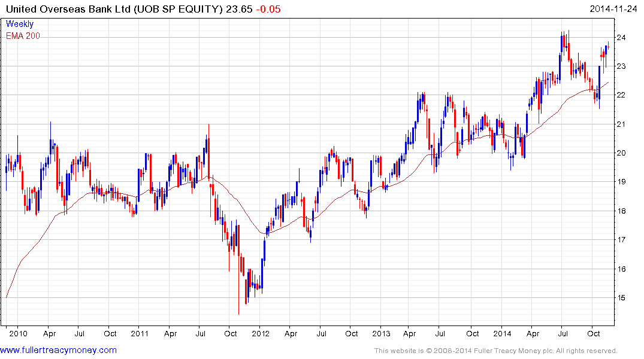Click the 2013 year label on time axis
Viewport: 644px width, 359px height.
pyautogui.click(x=381, y=333)
